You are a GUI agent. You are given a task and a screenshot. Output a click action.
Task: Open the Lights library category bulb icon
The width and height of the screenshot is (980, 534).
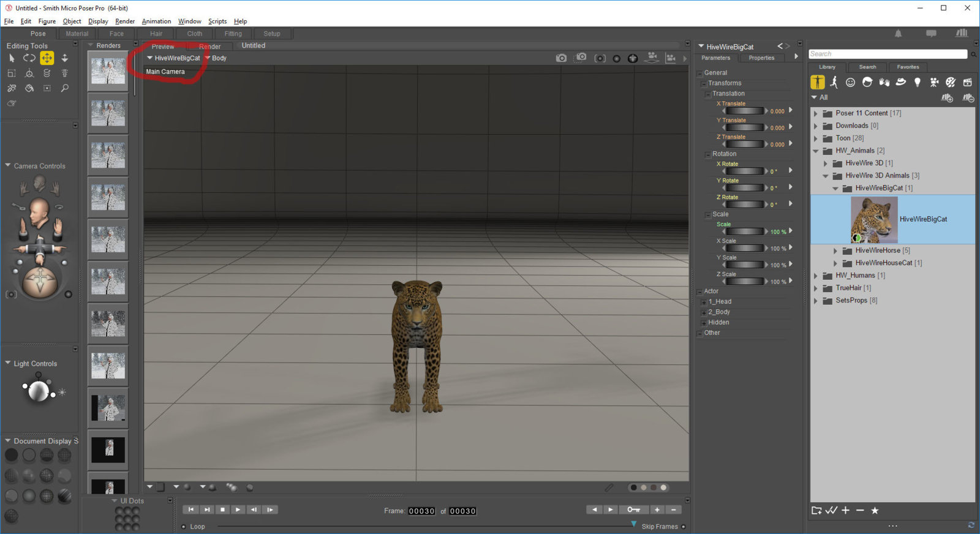coord(917,82)
